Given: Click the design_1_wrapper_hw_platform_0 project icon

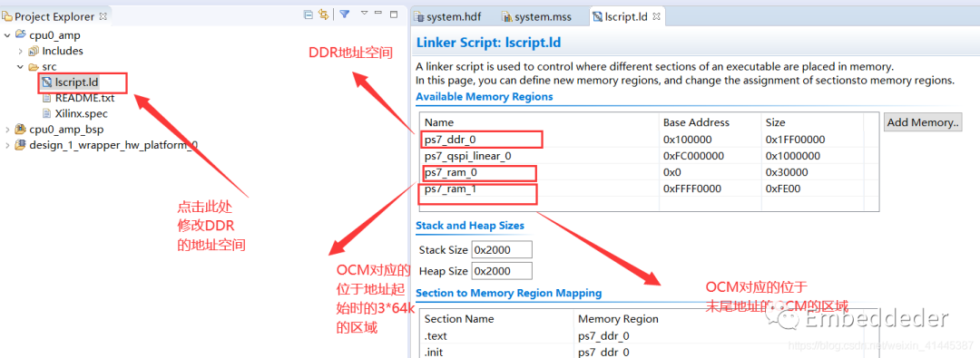Looking at the screenshot, I should point(21,145).
